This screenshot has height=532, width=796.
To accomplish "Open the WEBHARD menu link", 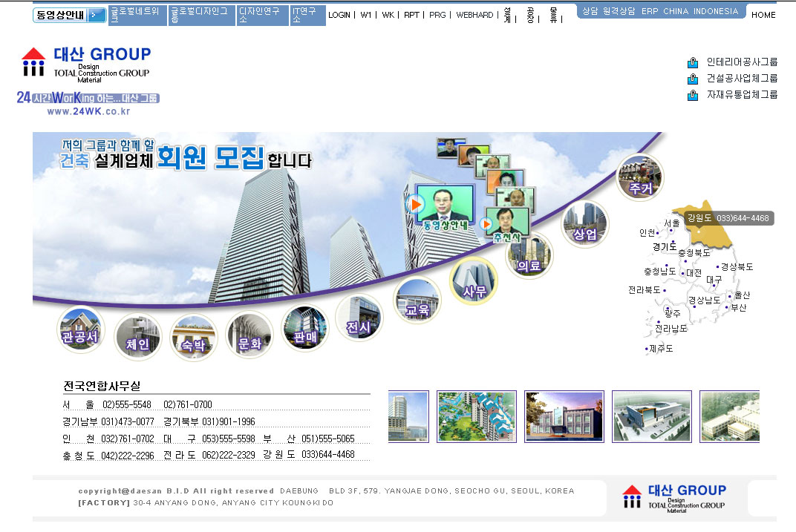I will [x=474, y=16].
